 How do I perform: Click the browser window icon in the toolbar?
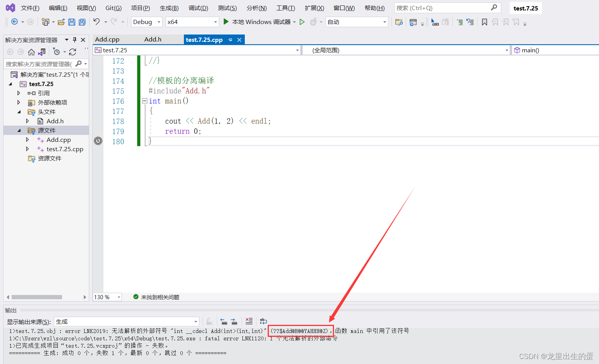413,22
